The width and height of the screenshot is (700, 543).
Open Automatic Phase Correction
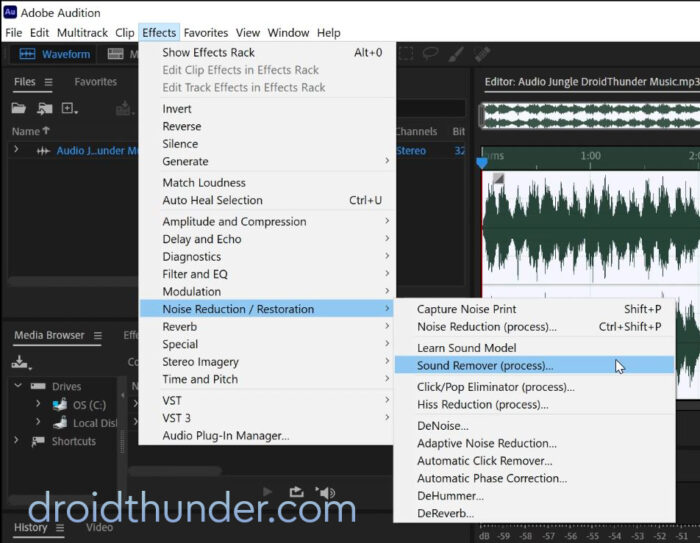(534, 478)
